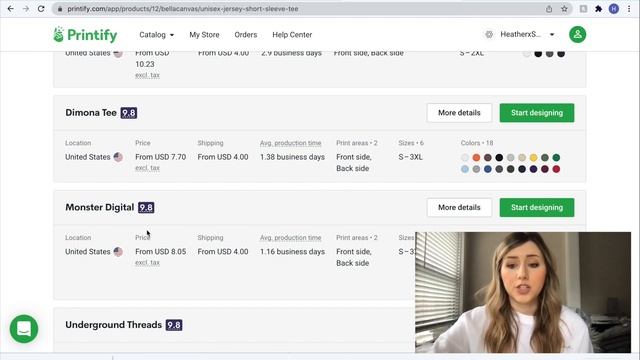Click the browser address bar URL

point(183,9)
